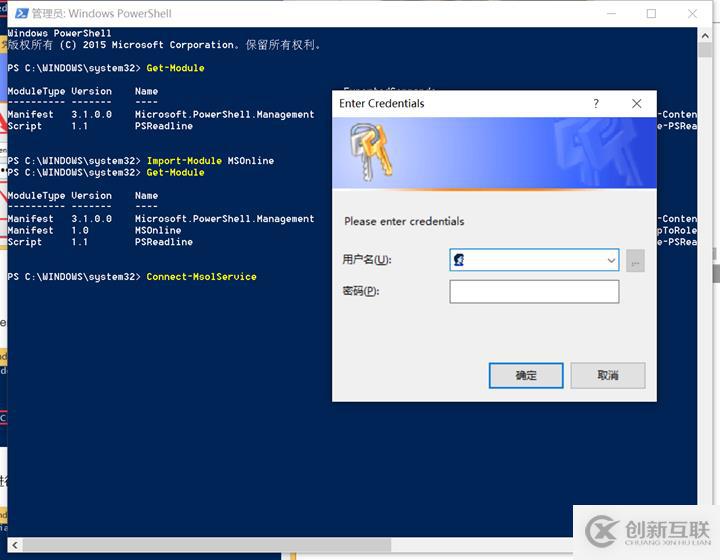This screenshot has width=720, height=560.
Task: Click the Enter Credentials dialog title
Action: coord(382,103)
